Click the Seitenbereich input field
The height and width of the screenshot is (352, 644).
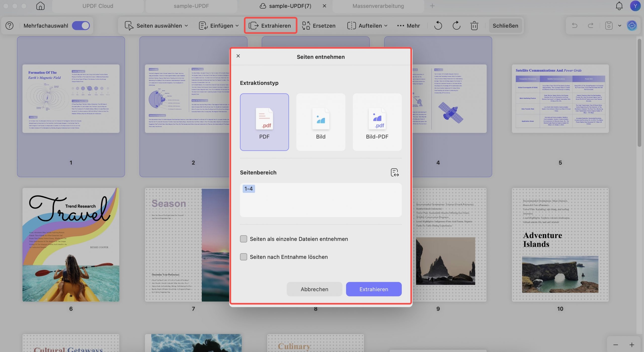tap(321, 200)
